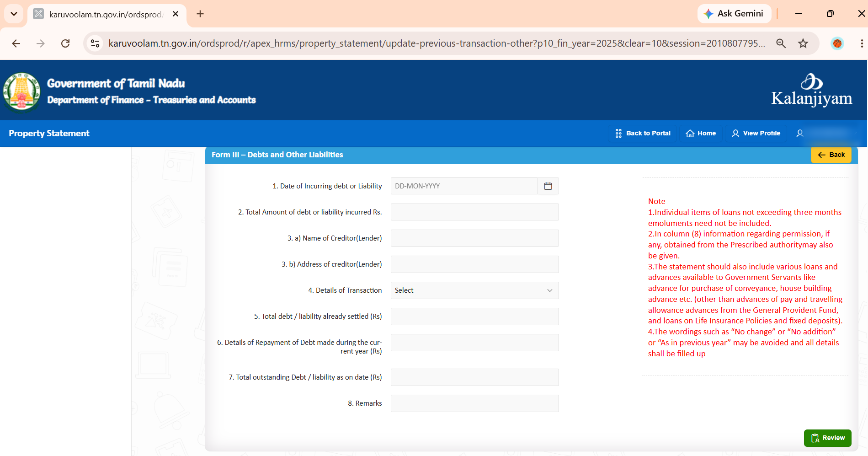The height and width of the screenshot is (456, 868).
Task: Click Property Statement title
Action: tap(49, 134)
